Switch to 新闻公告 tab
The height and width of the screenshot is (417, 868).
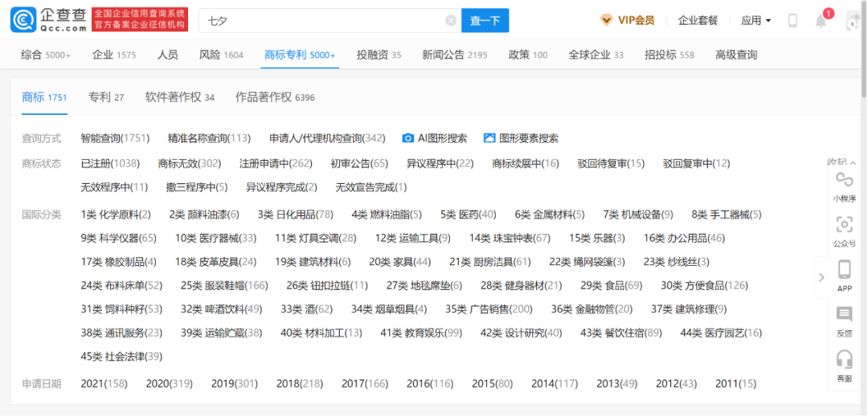tap(454, 55)
